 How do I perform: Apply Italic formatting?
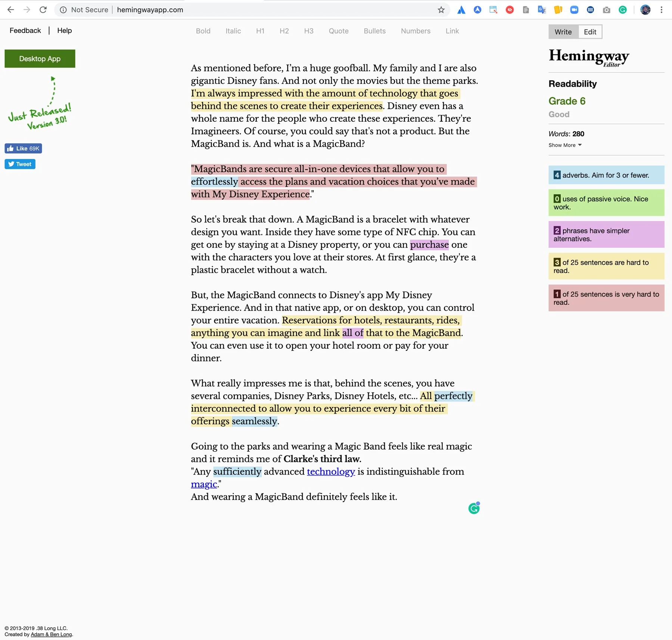point(233,31)
